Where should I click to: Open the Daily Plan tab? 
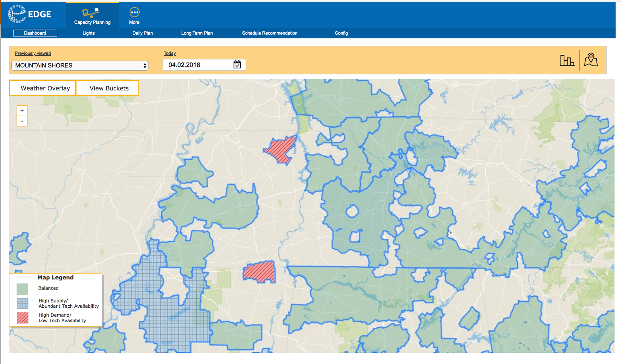click(143, 33)
